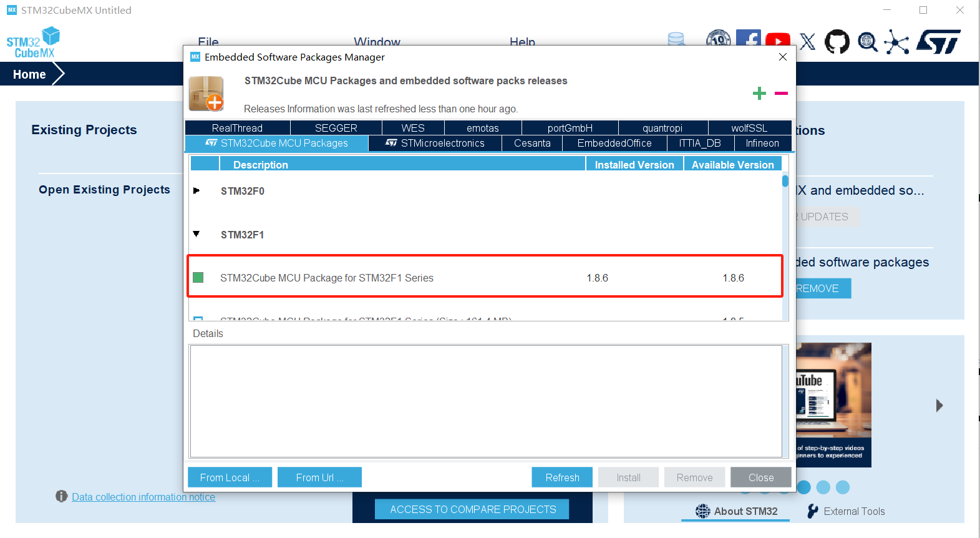
Task: Switch to the Cesanta tab
Action: [532, 144]
